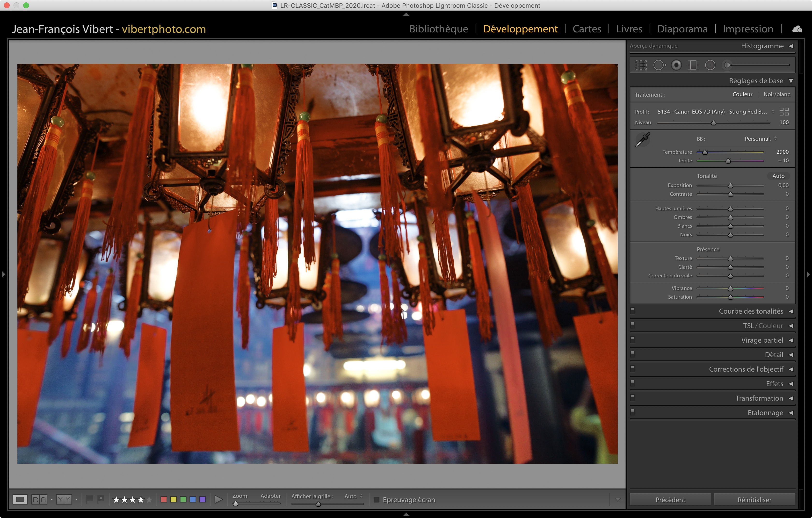Pick the white balance eyedropper
This screenshot has height=518, width=812.
pyautogui.click(x=642, y=139)
